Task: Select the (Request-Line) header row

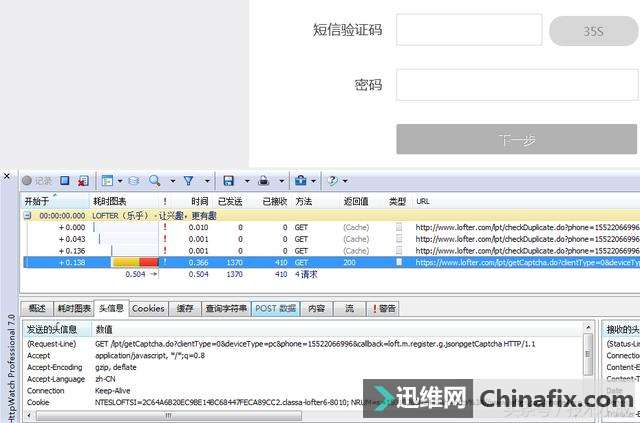Action: coord(303,344)
